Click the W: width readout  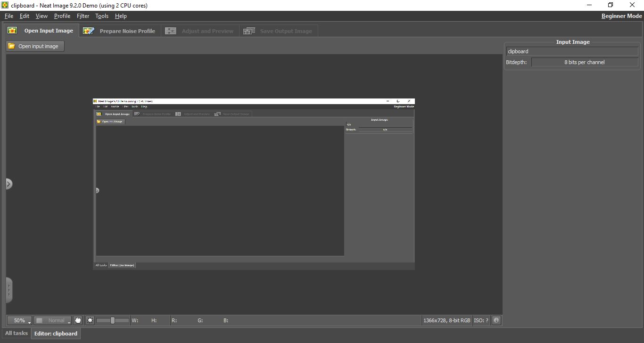[135, 320]
